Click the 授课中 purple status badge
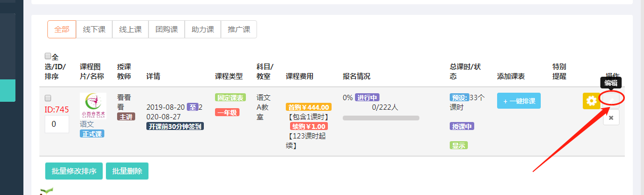Viewport: 644px width, 195px height. click(462, 126)
